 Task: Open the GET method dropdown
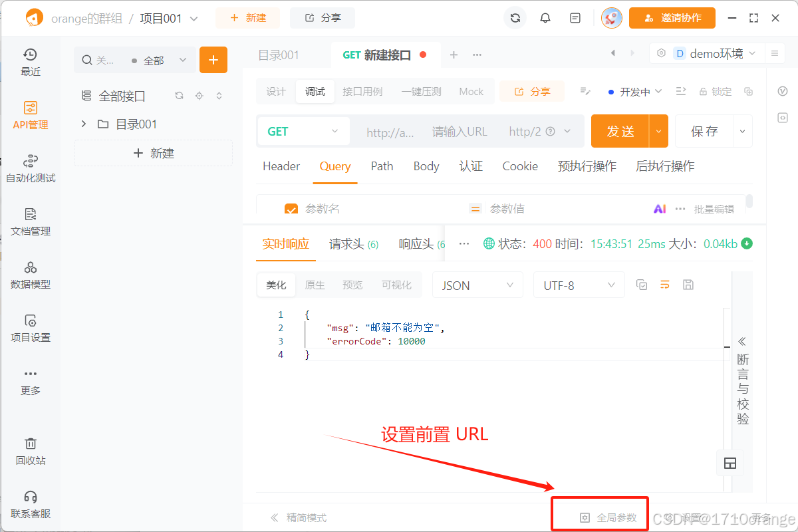coord(303,131)
